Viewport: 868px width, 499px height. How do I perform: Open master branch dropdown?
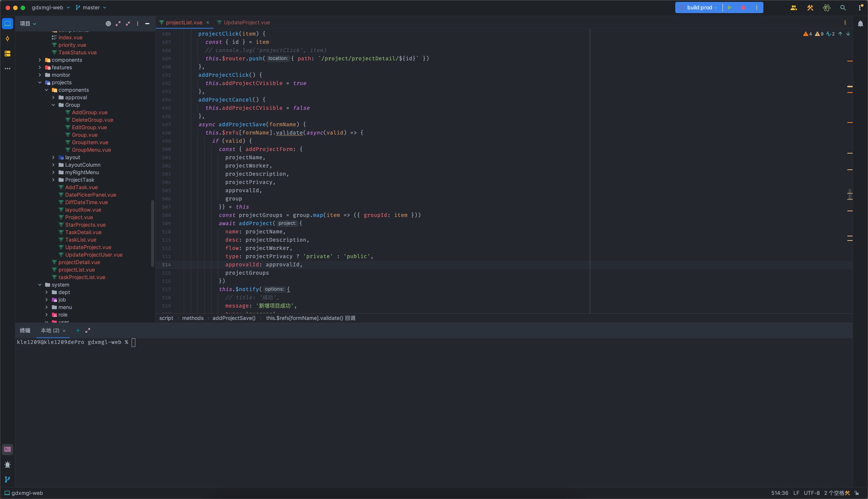(x=91, y=7)
